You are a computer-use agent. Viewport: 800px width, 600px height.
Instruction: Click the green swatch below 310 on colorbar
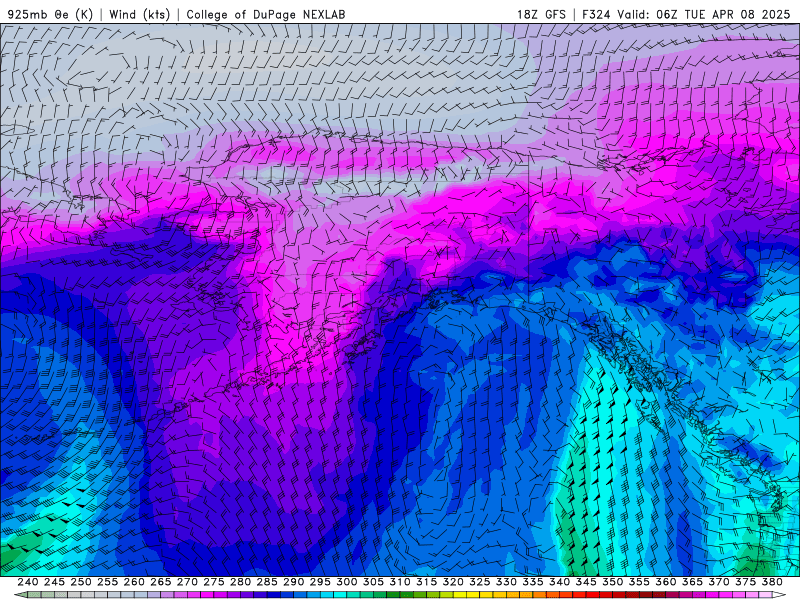(x=393, y=595)
